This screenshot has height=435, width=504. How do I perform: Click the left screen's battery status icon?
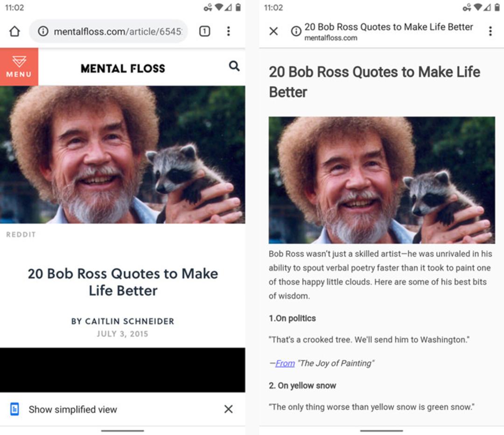pos(238,7)
